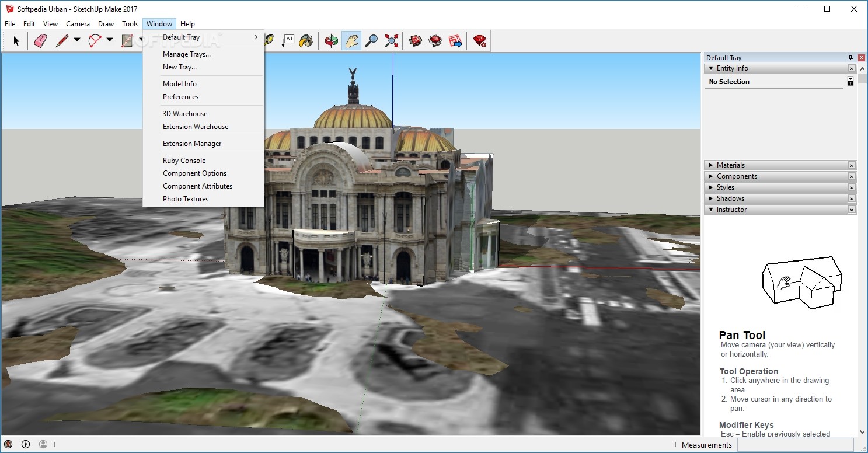Activate the Pan hand tool
868x453 pixels.
pos(351,41)
